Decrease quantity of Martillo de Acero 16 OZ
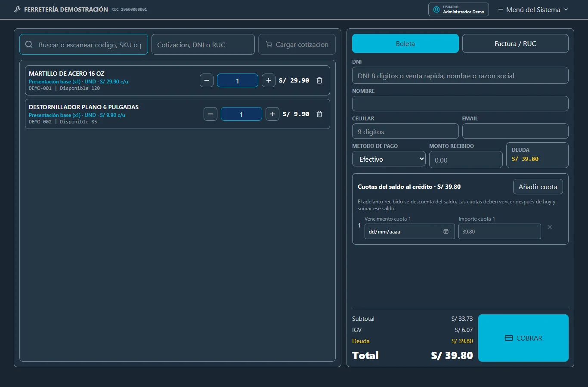The width and height of the screenshot is (588, 387). (207, 80)
